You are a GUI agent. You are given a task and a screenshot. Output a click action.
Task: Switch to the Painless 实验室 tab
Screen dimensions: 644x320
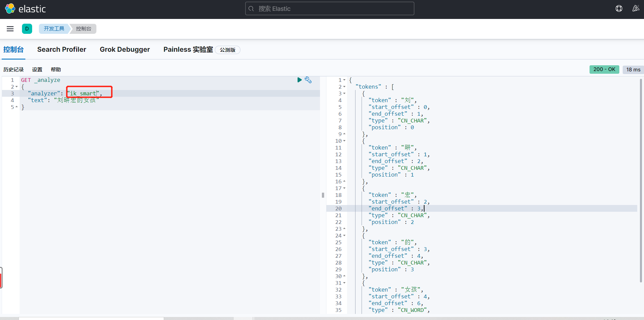[x=188, y=50]
